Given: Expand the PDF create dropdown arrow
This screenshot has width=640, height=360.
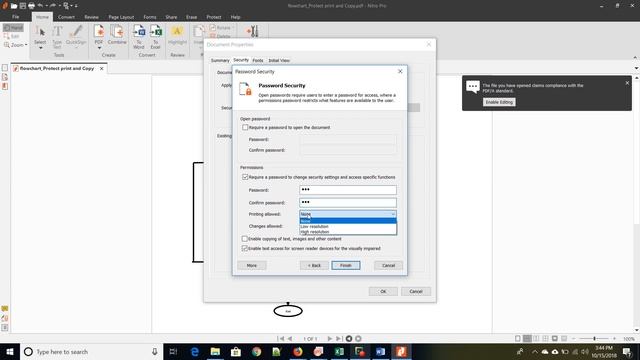Looking at the screenshot, I should pos(99,48).
